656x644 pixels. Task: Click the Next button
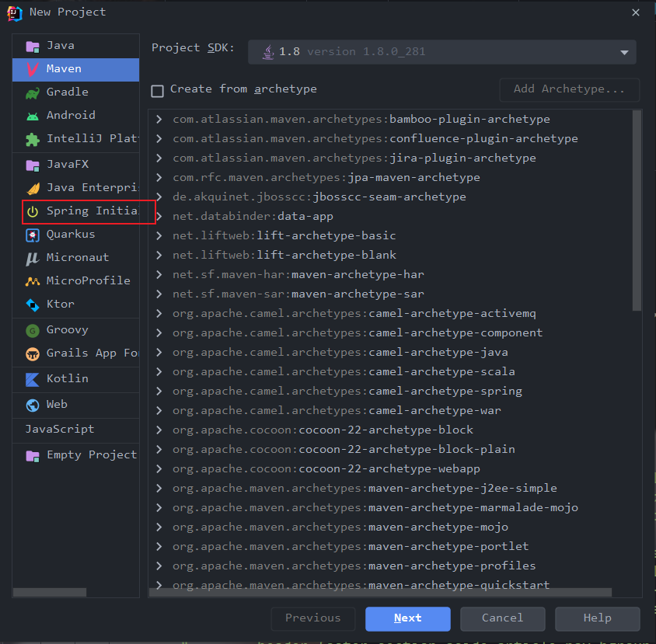pyautogui.click(x=408, y=619)
